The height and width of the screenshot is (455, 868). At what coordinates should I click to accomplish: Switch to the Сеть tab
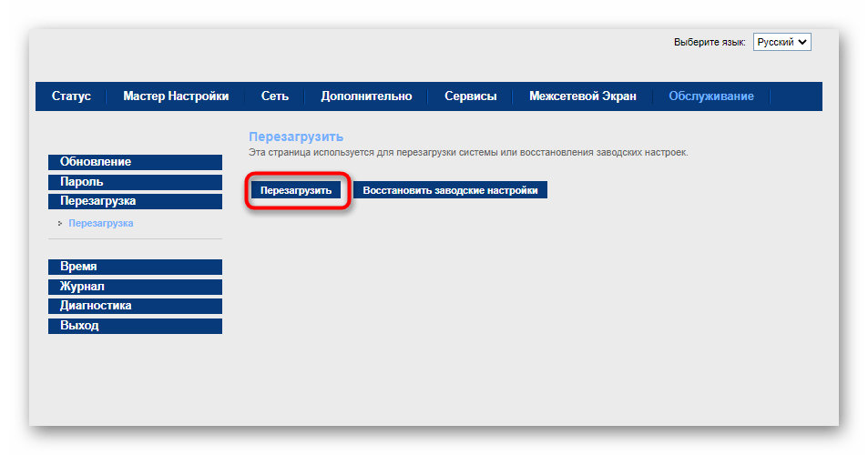274,96
